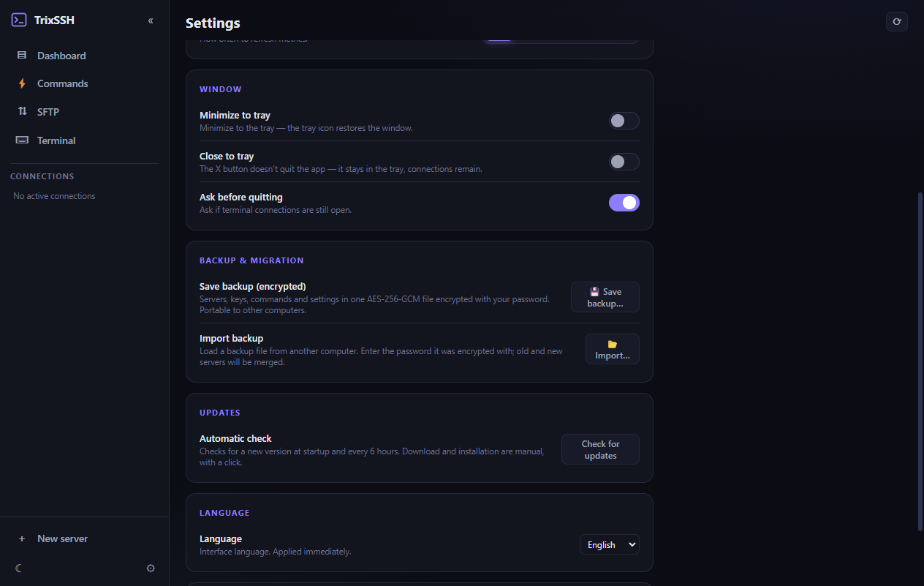Turn on the Close to tray switch
This screenshot has width=924, height=586.
pos(624,162)
